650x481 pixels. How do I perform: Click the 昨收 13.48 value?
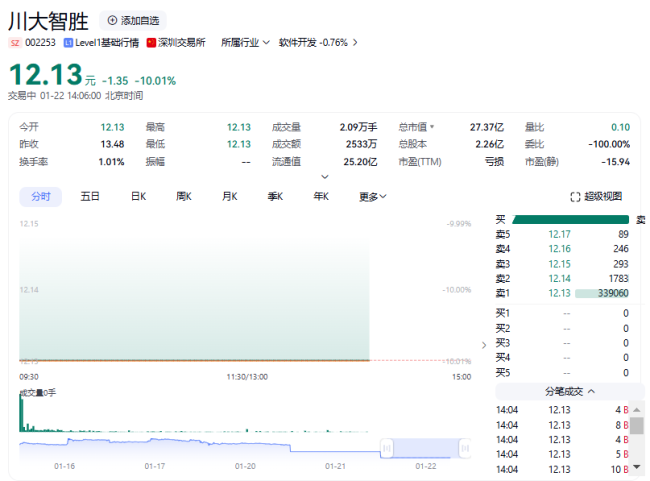point(112,144)
